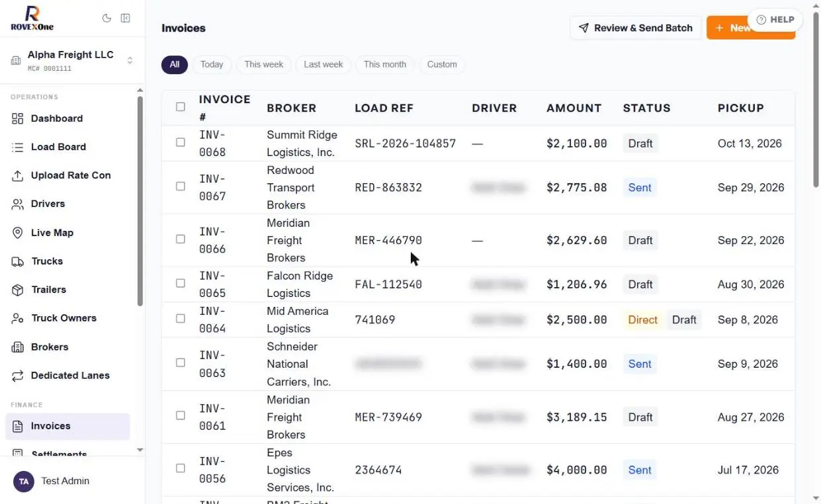Check the INV-0065 row checkbox
Image resolution: width=821 pixels, height=504 pixels.
(181, 284)
